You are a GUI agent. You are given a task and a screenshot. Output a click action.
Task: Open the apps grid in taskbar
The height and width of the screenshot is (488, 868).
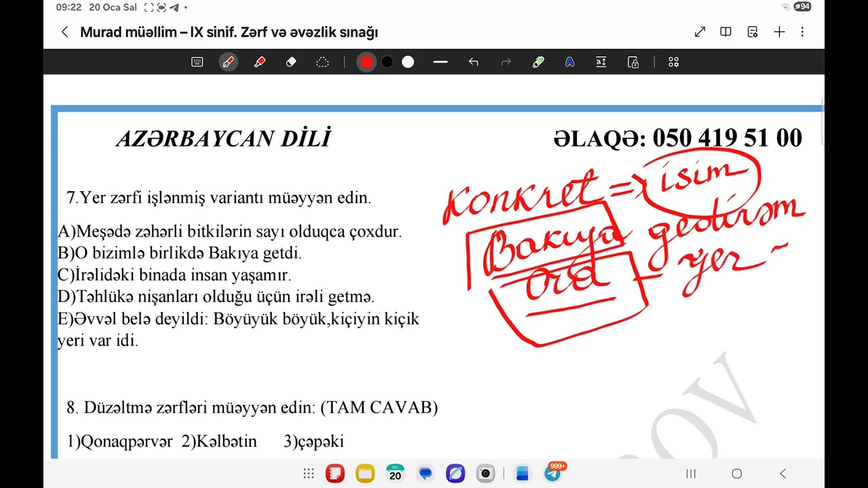point(309,474)
